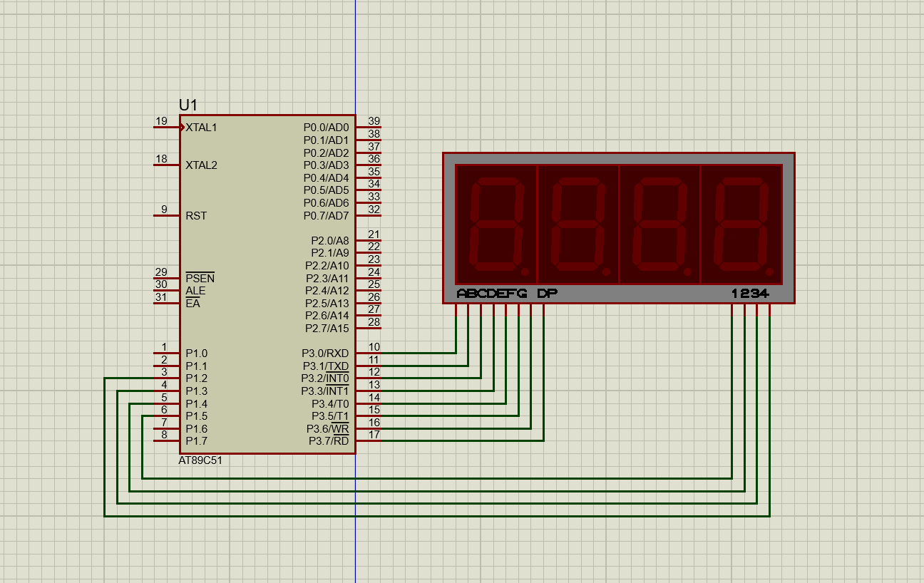Click the P0.0/AD0 pin label
The width and height of the screenshot is (924, 583).
(326, 128)
